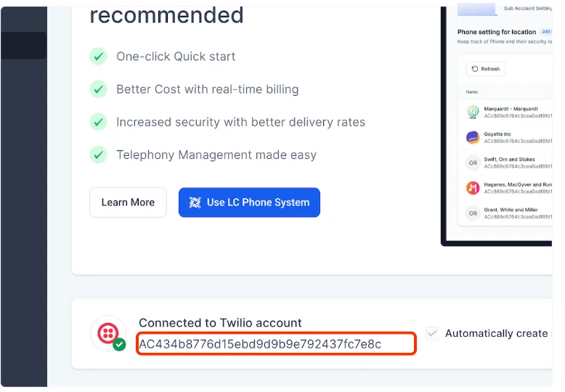Select the highlighted sidebar menu item

pyautogui.click(x=23, y=45)
